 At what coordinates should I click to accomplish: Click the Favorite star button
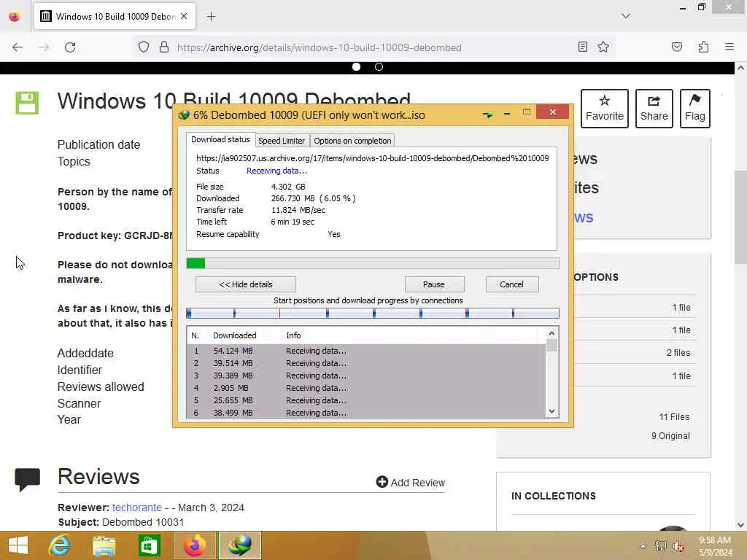604,109
